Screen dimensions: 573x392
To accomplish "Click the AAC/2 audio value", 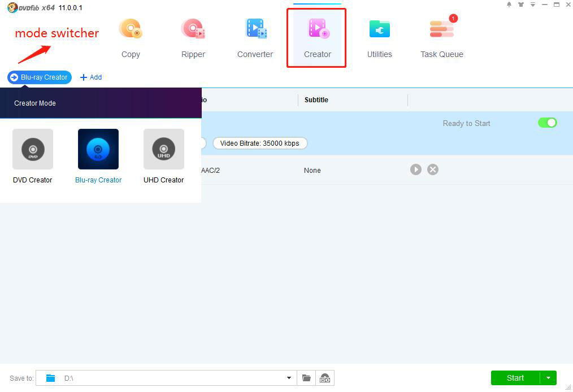I will pos(210,170).
